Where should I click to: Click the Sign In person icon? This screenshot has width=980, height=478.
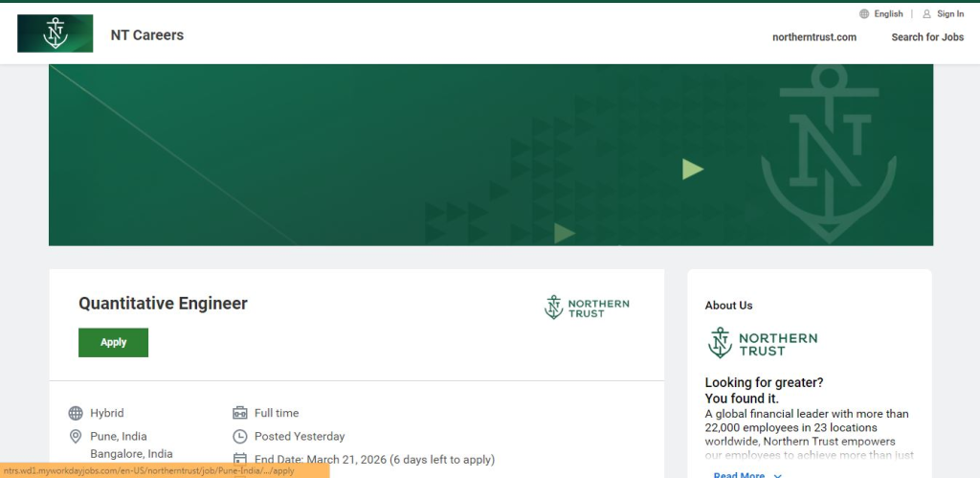coord(926,13)
